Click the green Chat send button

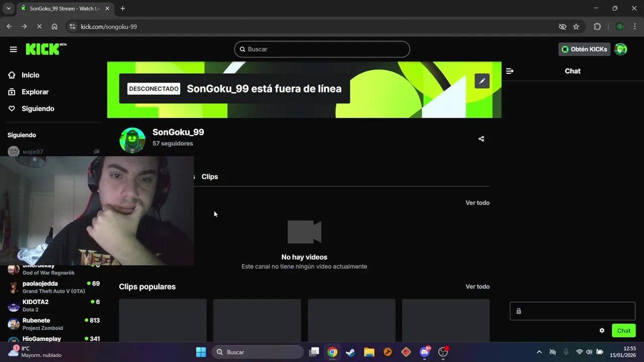(624, 330)
